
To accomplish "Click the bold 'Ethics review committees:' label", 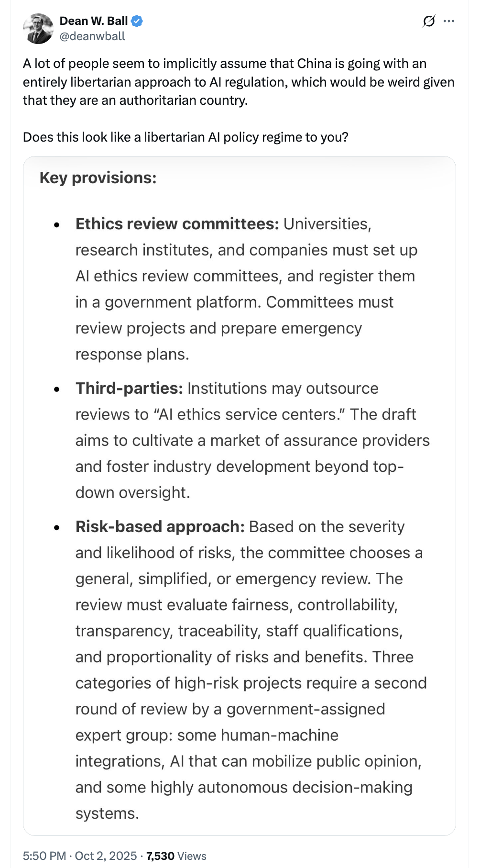I will point(177,224).
